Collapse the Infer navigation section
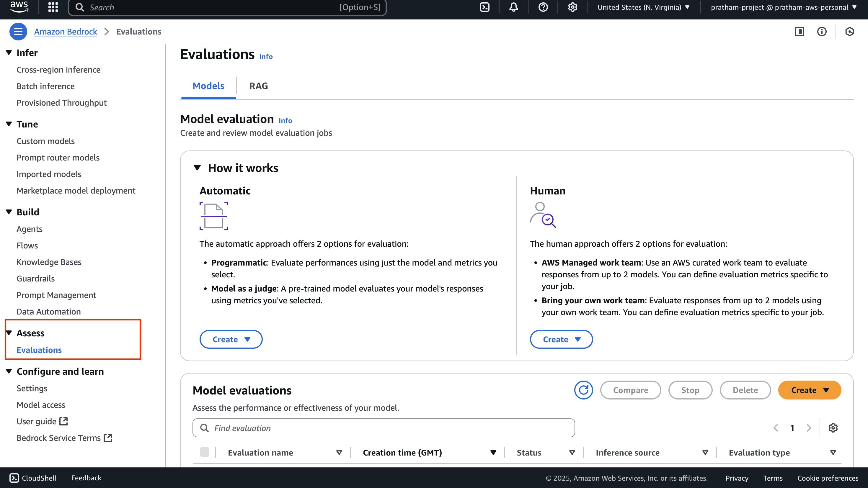Screen dimensions: 868x488 pos(9,53)
